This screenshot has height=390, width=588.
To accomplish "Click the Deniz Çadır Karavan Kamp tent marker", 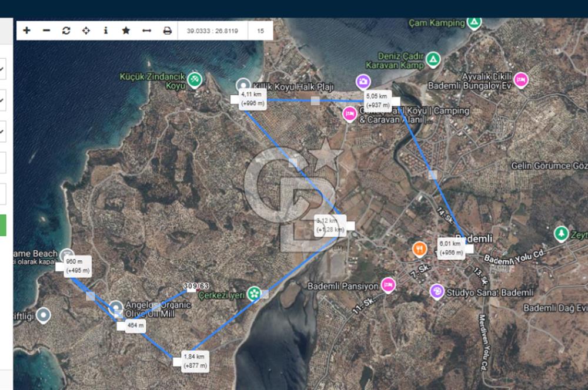I will click(x=433, y=59).
